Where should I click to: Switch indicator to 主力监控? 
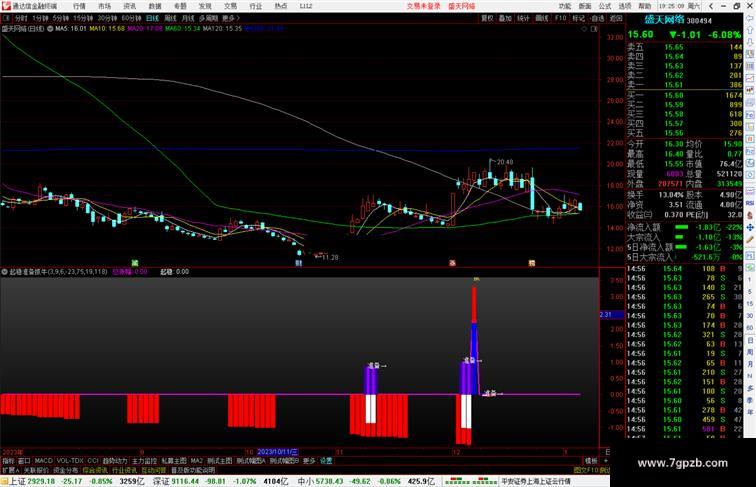145,461
